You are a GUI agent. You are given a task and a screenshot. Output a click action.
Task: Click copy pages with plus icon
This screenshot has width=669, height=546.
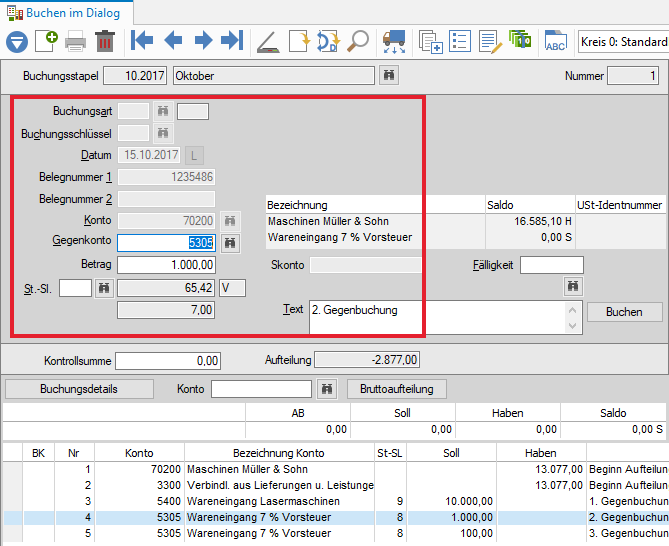click(x=430, y=42)
